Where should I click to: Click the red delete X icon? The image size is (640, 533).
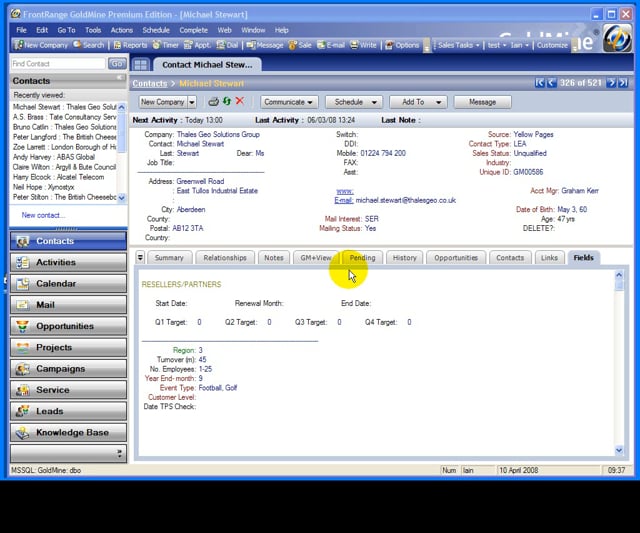(240, 101)
